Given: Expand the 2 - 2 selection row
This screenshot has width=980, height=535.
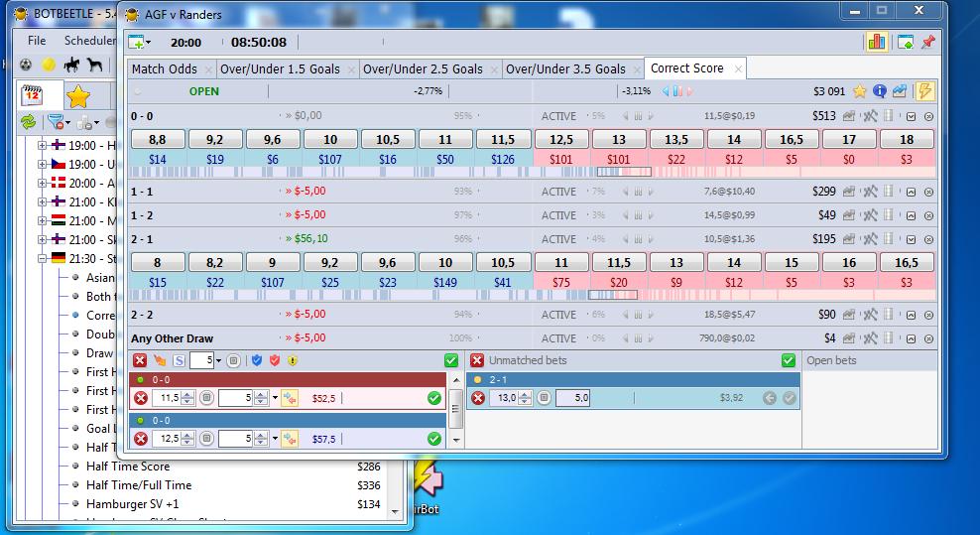Looking at the screenshot, I should pos(912,316).
